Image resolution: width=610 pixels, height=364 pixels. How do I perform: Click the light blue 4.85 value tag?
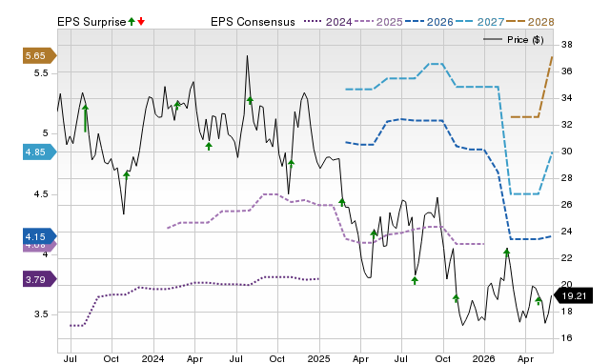coord(40,152)
